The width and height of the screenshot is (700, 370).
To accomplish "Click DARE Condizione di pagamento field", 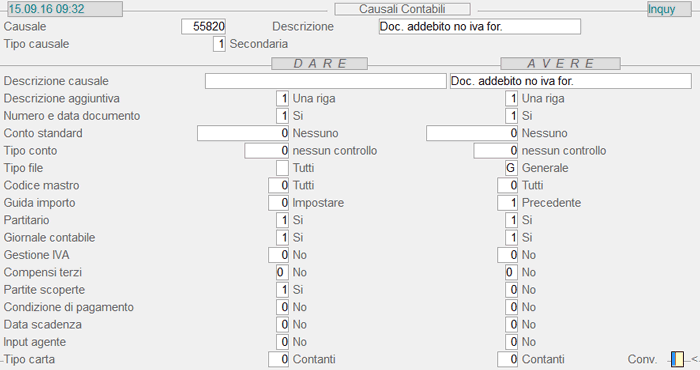I will coord(283,307).
